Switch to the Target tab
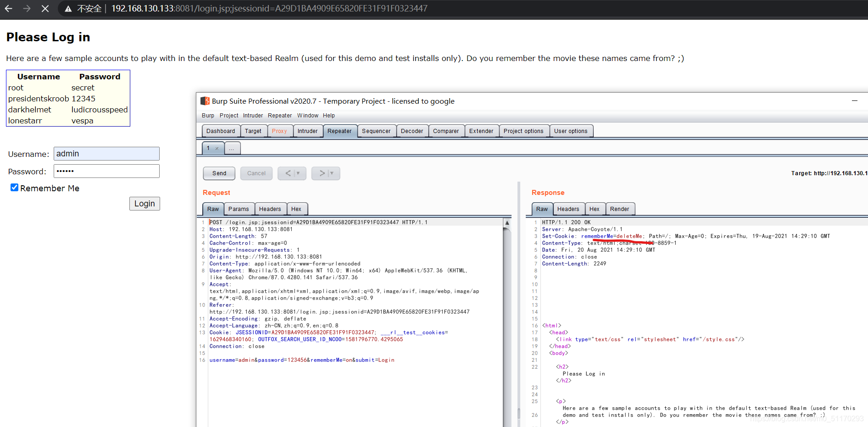 click(x=253, y=131)
